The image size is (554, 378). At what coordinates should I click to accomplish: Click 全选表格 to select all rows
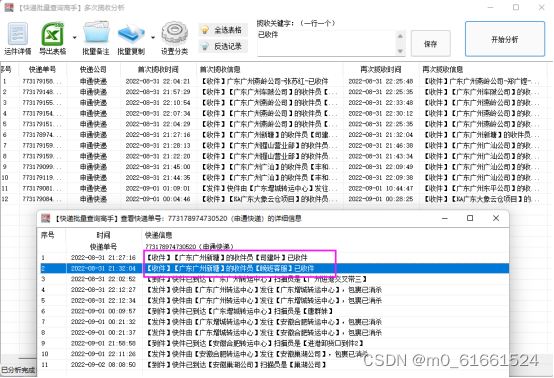click(x=223, y=30)
